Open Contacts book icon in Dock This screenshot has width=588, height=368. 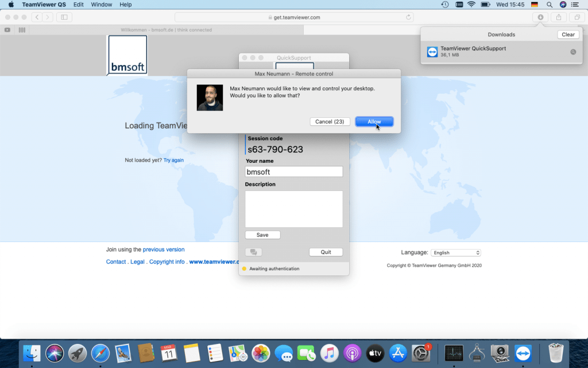pos(146,354)
